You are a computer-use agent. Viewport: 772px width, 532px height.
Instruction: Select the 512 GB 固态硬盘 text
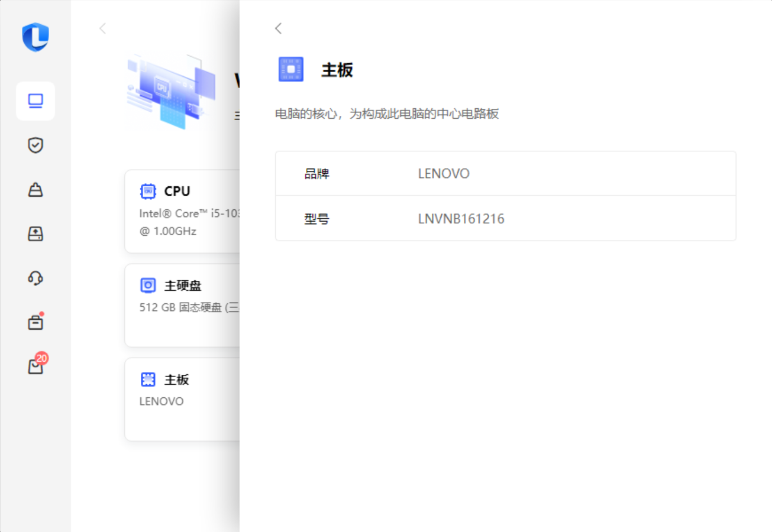point(189,307)
